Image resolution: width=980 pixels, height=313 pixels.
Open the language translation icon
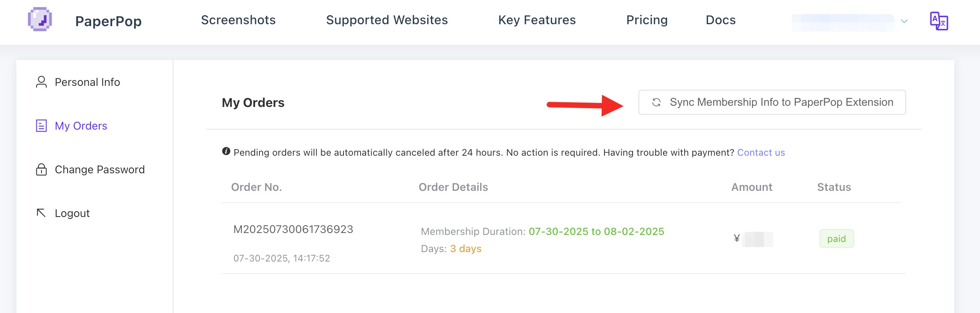(939, 21)
